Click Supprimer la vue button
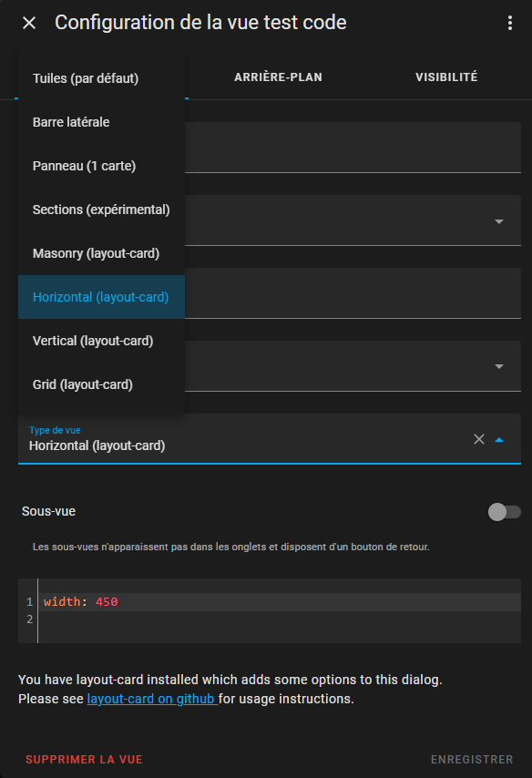This screenshot has height=778, width=532. [85, 760]
